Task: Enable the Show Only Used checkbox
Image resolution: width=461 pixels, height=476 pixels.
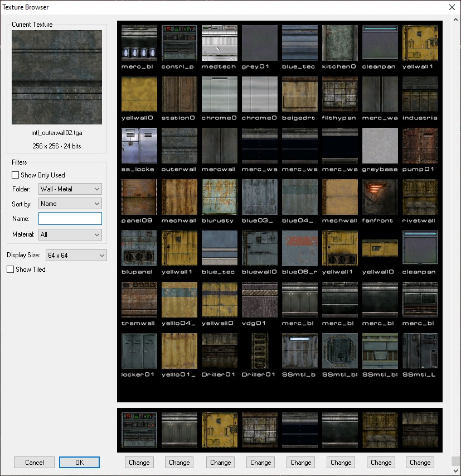Action: (x=16, y=175)
